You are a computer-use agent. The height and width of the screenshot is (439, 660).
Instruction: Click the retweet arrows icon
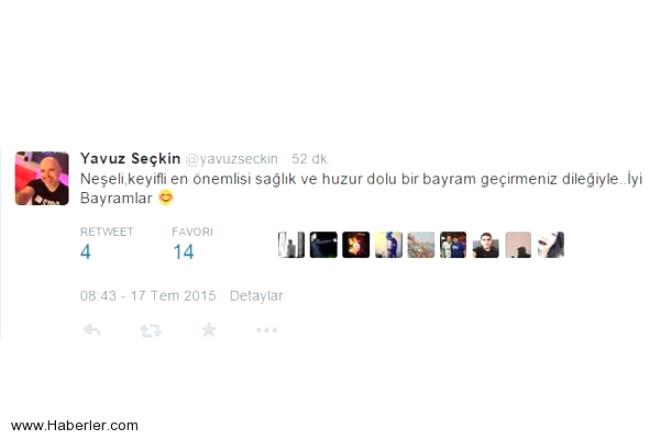(x=151, y=330)
